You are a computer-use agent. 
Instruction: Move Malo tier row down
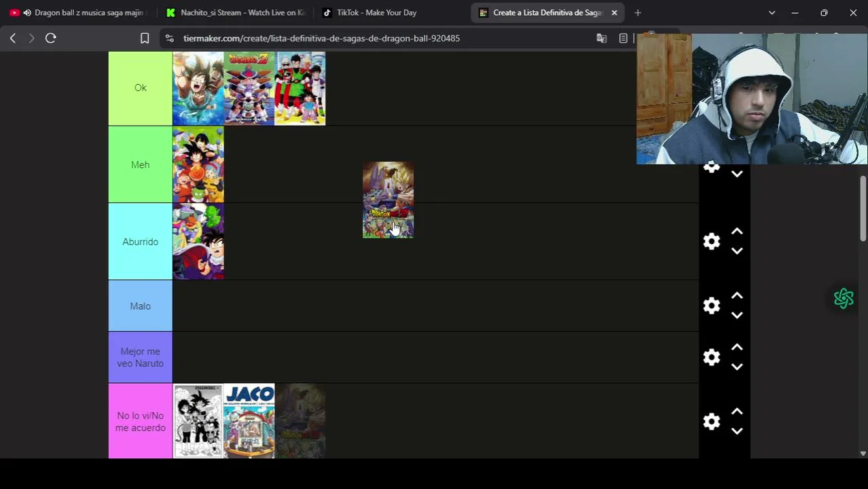(x=737, y=316)
